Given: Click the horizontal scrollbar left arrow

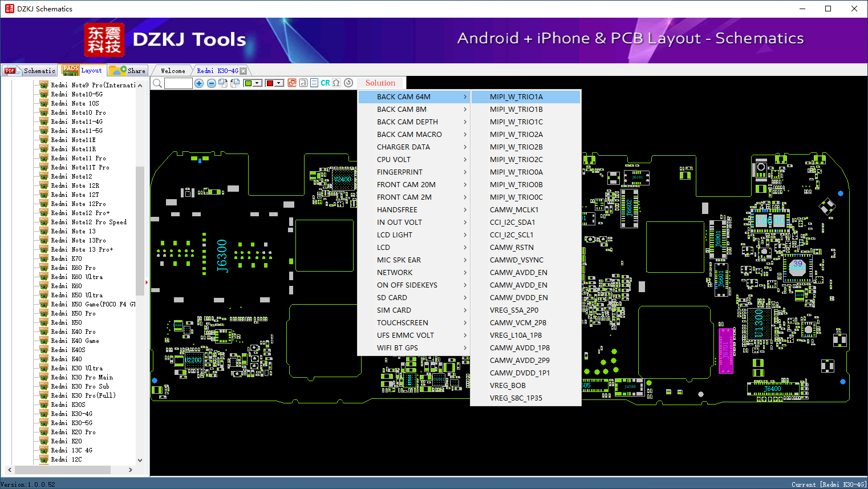Looking at the screenshot, I should pos(10,470).
